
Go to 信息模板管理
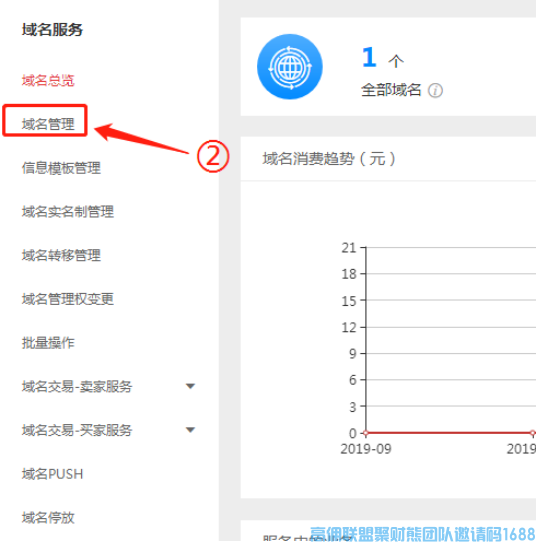[x=61, y=168]
